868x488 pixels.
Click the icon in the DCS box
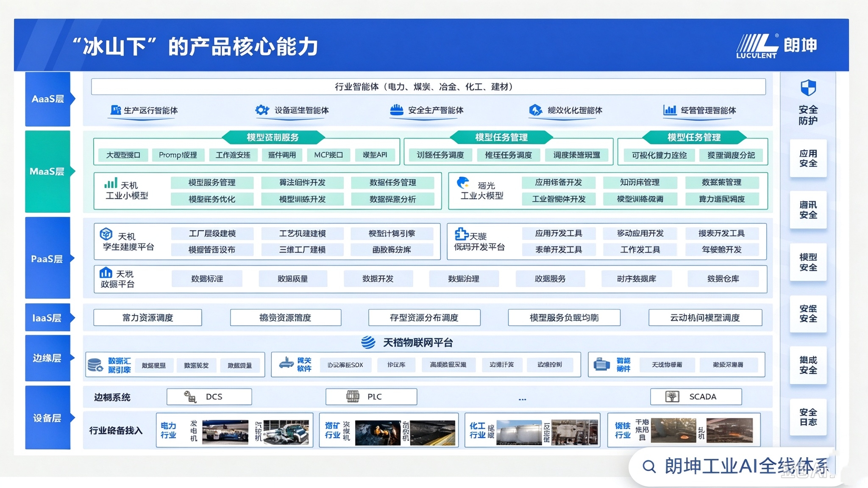pos(190,397)
